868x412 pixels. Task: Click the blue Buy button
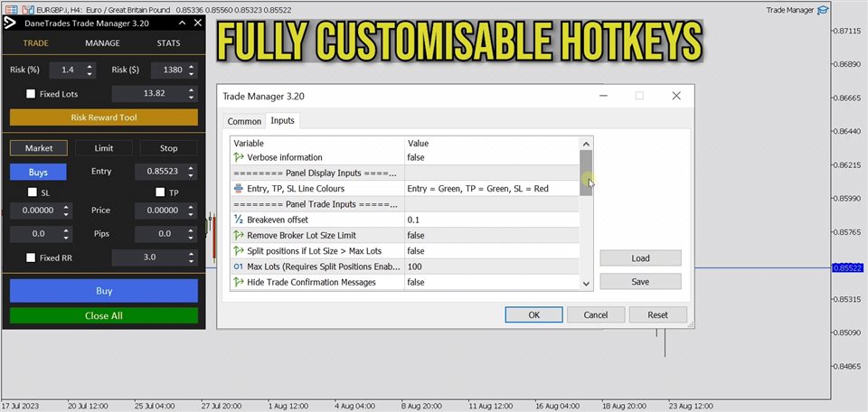click(x=103, y=291)
